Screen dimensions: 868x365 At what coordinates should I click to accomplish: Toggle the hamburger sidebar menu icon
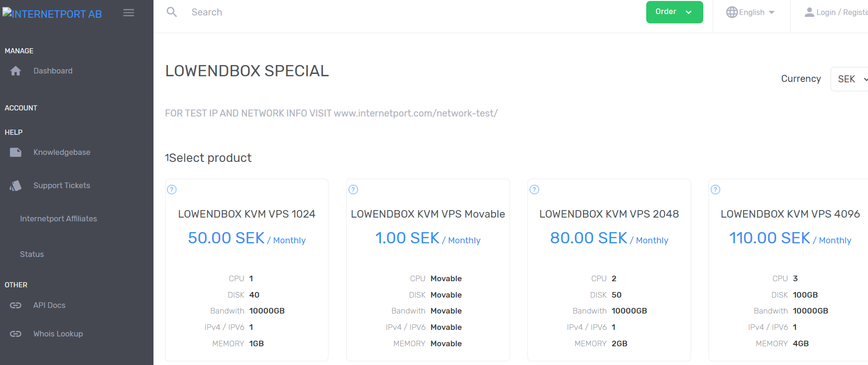click(x=129, y=13)
